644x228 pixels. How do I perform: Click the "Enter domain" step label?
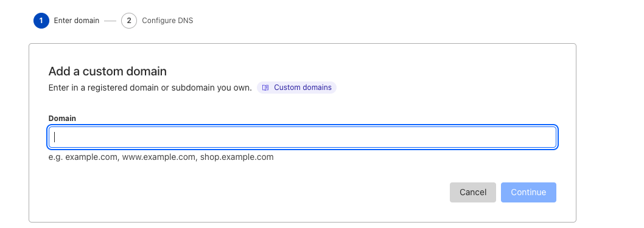click(77, 21)
